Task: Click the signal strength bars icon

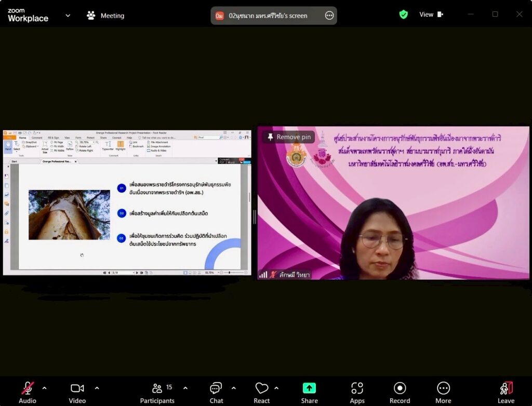Action: (263, 275)
